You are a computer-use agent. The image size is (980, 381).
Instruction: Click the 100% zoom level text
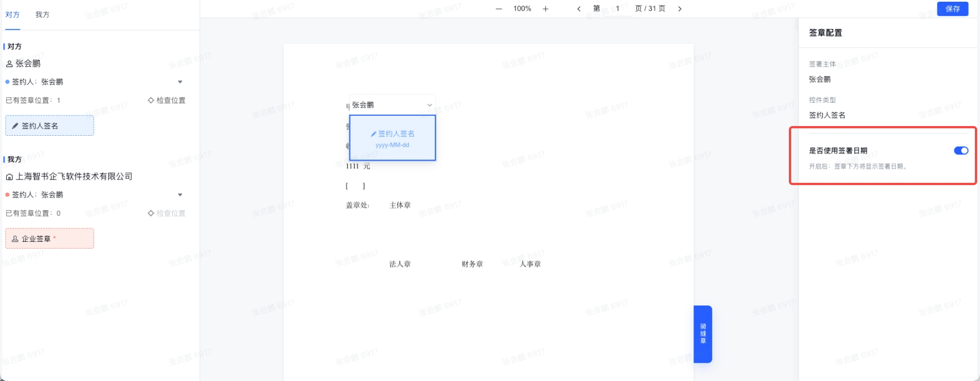pos(522,9)
